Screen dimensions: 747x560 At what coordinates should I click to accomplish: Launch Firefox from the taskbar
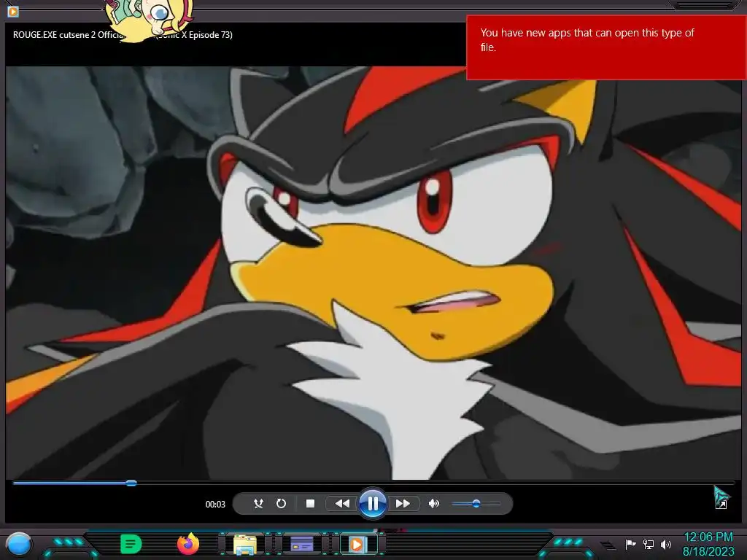[188, 544]
